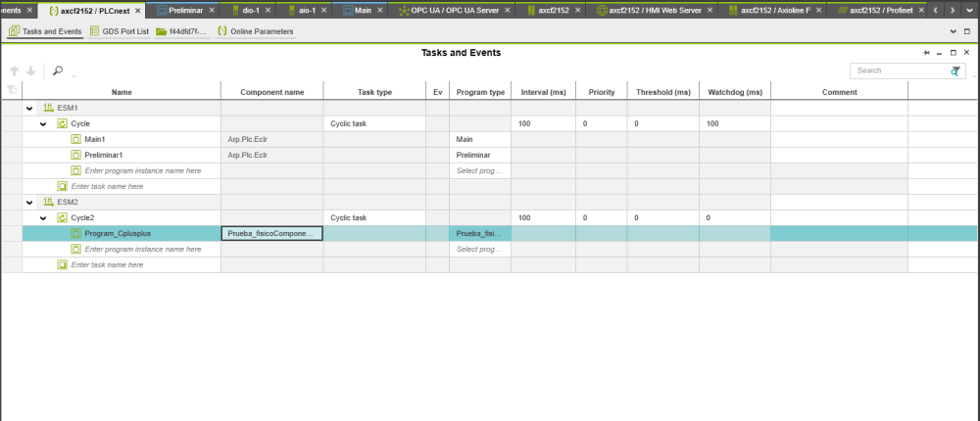Click the search magnifier icon in the toolbar

58,70
